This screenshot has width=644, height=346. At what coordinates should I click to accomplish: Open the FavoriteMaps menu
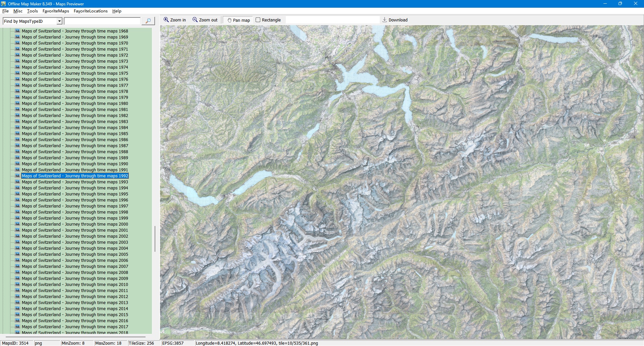click(x=56, y=11)
